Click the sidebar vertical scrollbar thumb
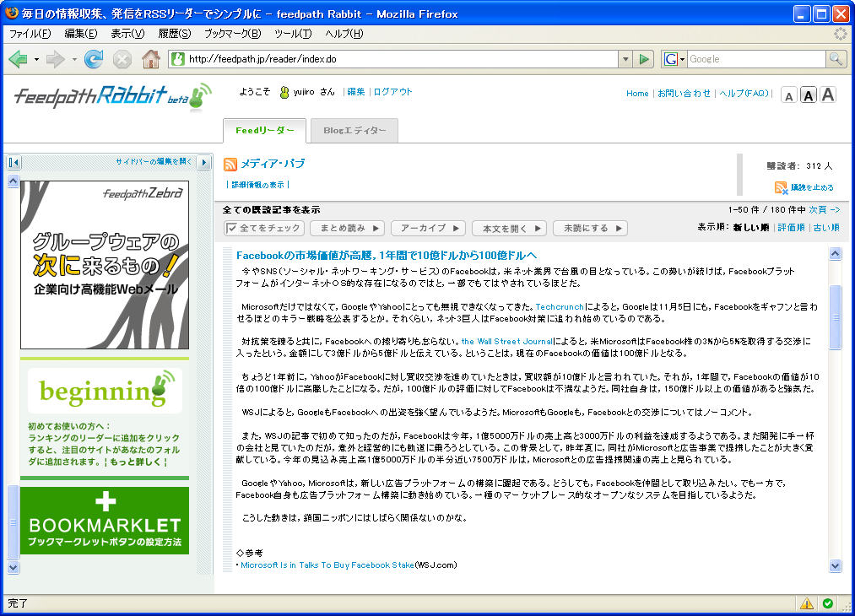Screen dimensions: 855x616 coord(14,521)
